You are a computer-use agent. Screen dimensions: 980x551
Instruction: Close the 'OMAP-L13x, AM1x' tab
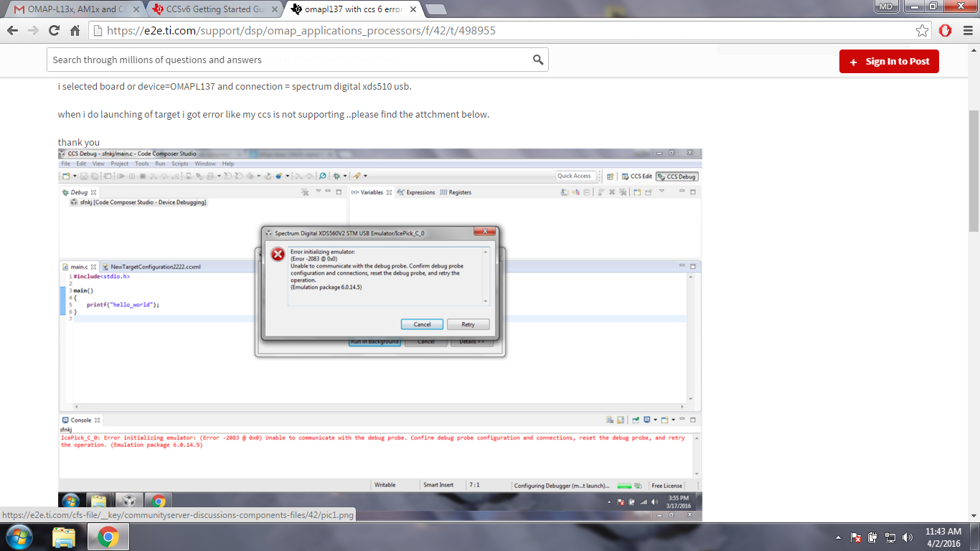tap(136, 9)
